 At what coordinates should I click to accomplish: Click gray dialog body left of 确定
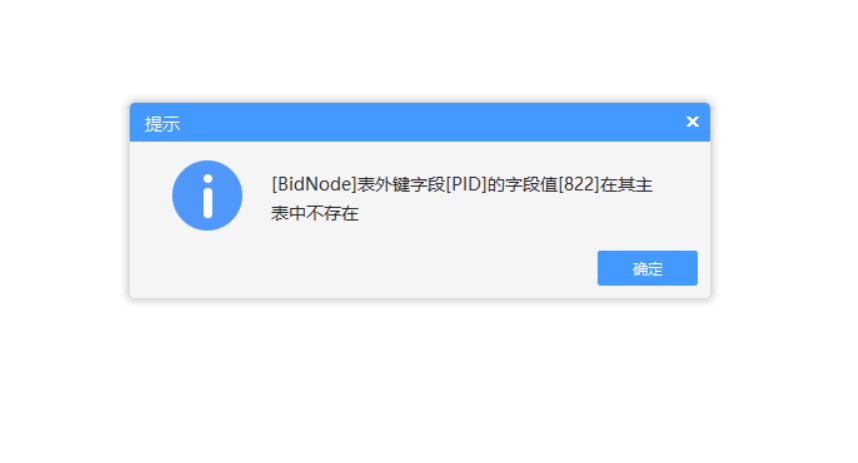[383, 268]
